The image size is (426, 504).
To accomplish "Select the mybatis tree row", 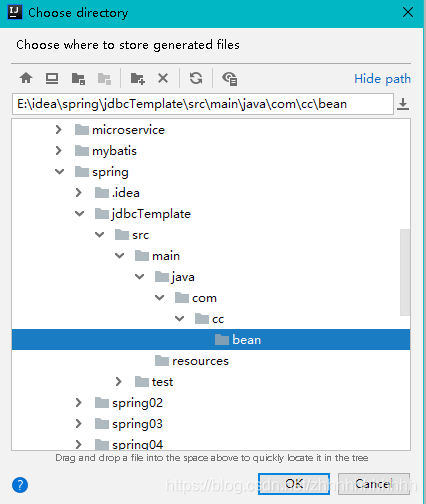I will pyautogui.click(x=211, y=151).
